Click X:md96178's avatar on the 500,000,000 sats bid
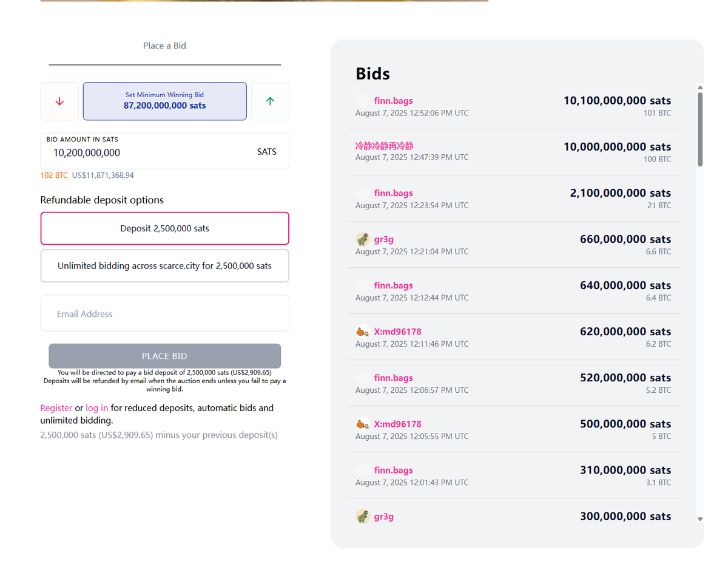The height and width of the screenshot is (561, 728). pyautogui.click(x=363, y=424)
